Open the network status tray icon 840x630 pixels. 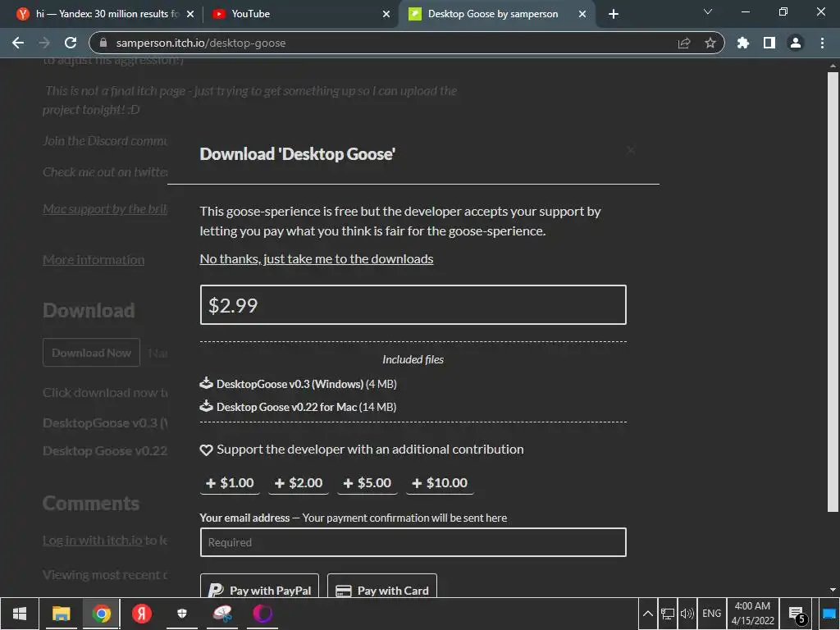tap(668, 614)
